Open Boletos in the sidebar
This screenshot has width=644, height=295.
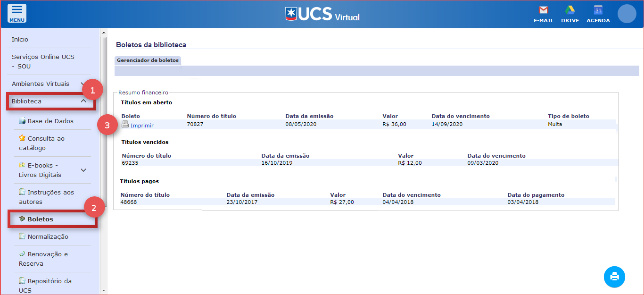click(40, 219)
